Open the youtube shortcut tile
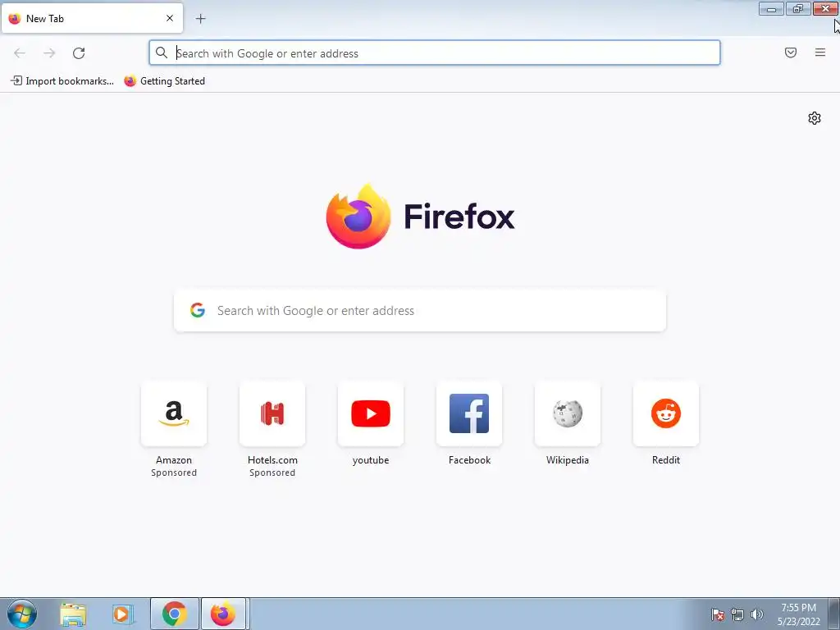840x630 pixels. click(x=371, y=413)
